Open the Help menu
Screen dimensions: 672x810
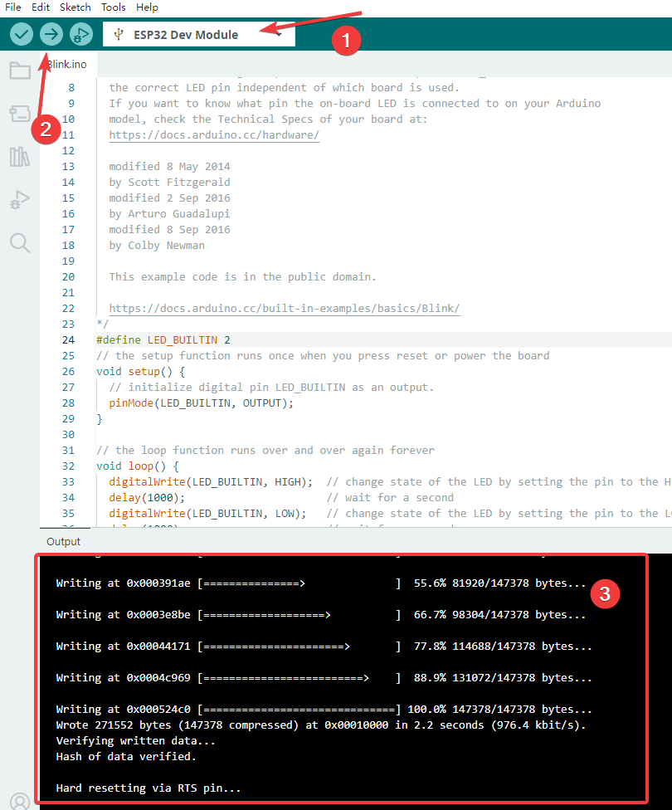click(x=147, y=7)
